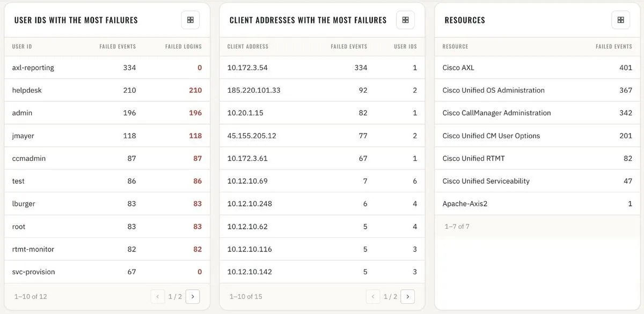Select Cisco Unified CM User Options resource
The image size is (644, 314).
(x=491, y=136)
